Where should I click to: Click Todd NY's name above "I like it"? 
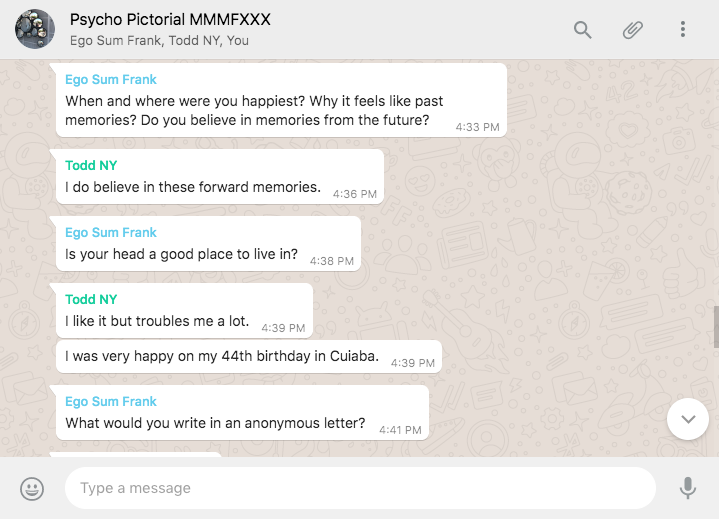(x=91, y=299)
